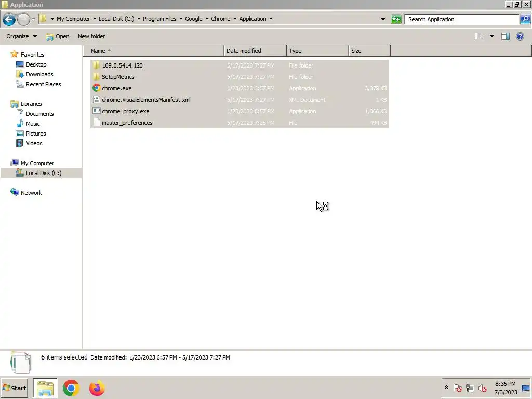
Task: Click the master_preferences file name
Action: [x=127, y=123]
